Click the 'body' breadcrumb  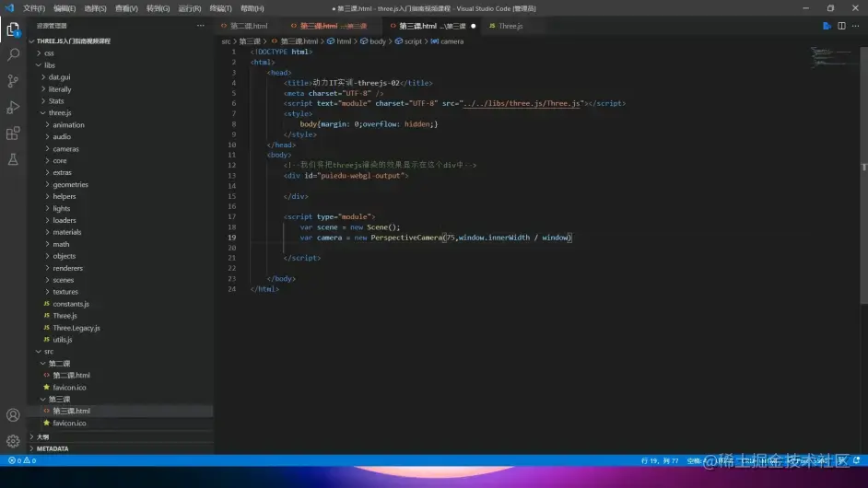[378, 41]
